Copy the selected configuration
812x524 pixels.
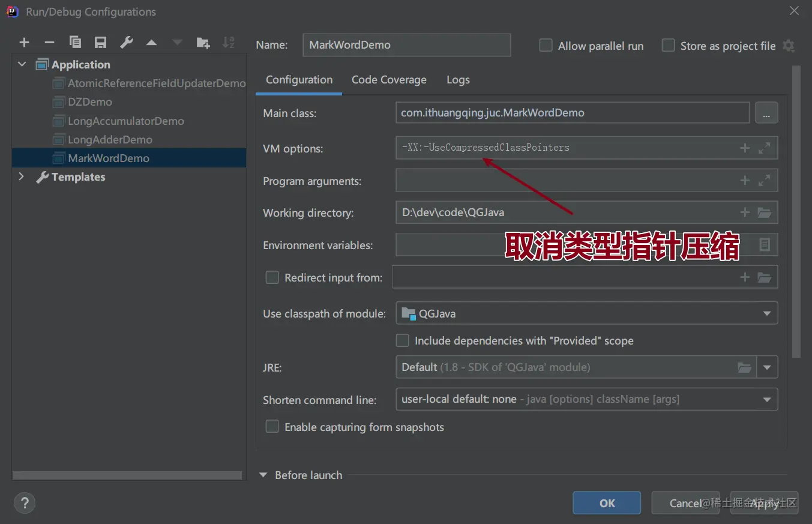click(x=75, y=42)
